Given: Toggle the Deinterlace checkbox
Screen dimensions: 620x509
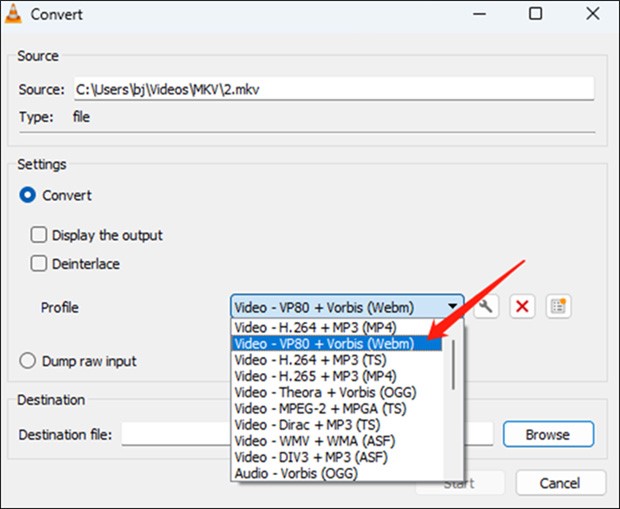Looking at the screenshot, I should tap(39, 263).
